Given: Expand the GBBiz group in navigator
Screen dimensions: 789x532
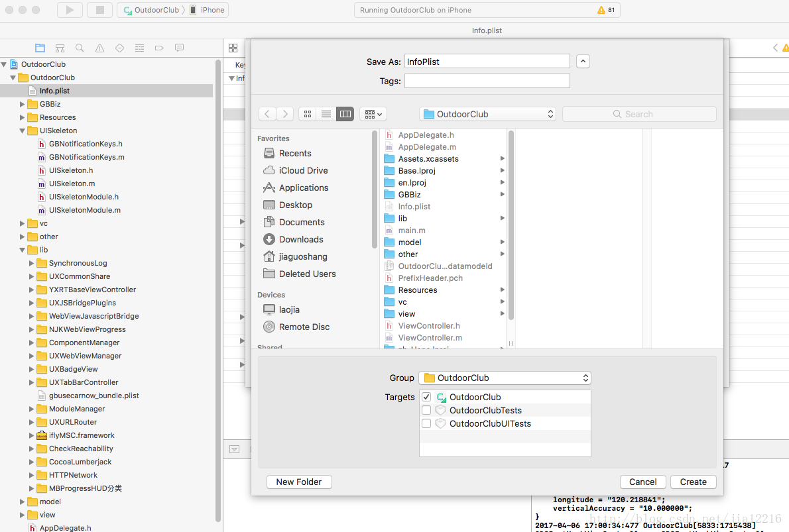Looking at the screenshot, I should (x=22, y=104).
